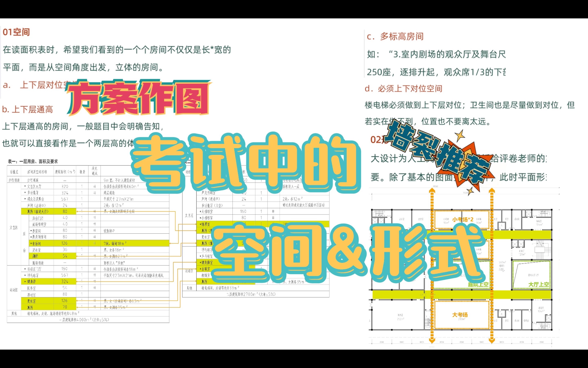Click the '大排练室' cell
The image size is (588, 368).
(x=206, y=212)
